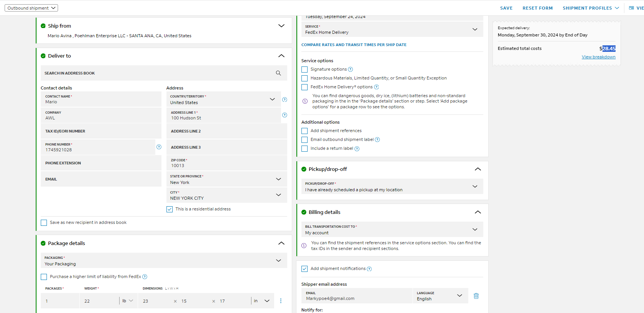Click RESET FORM in top bar
Image resolution: width=644 pixels, height=313 pixels.
coord(537,8)
